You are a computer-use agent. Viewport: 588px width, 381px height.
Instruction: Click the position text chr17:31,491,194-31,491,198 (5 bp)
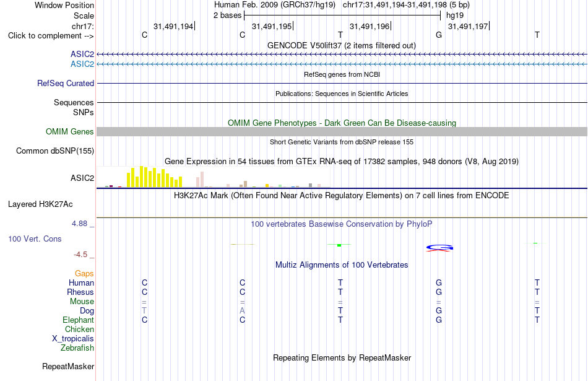click(x=406, y=5)
